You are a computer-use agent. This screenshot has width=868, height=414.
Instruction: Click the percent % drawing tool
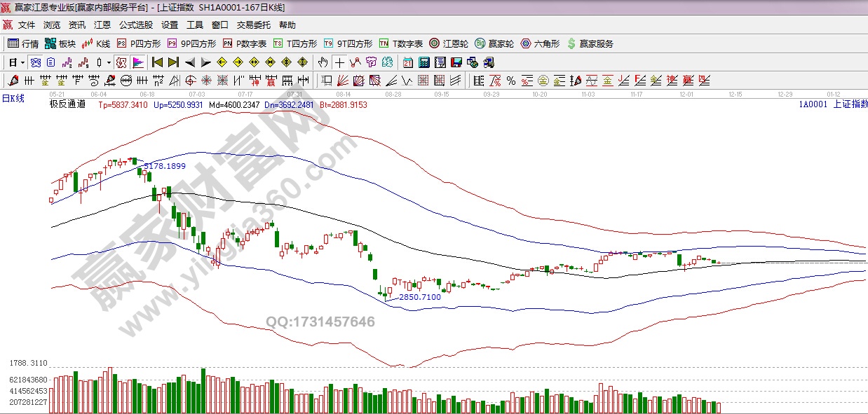[510, 81]
